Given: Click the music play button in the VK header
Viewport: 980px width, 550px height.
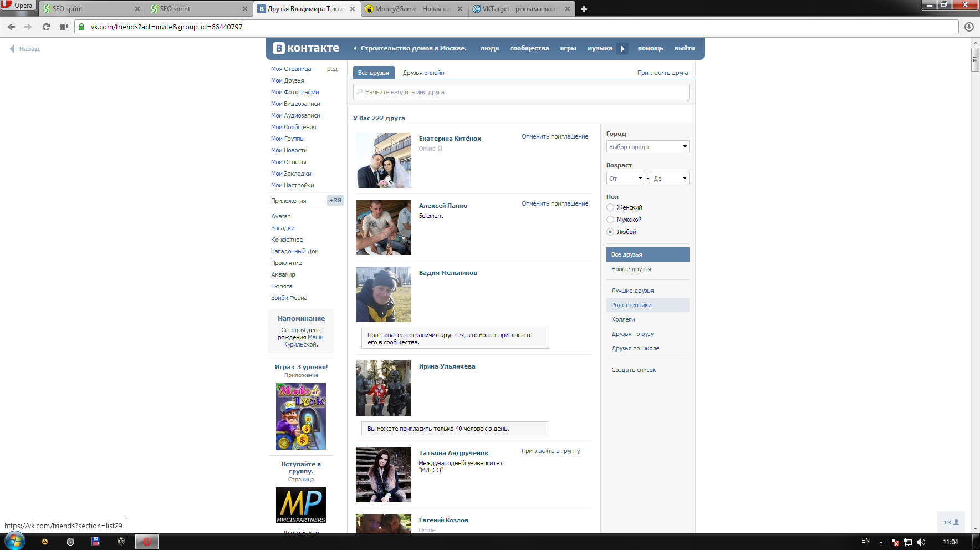Looking at the screenshot, I should tap(622, 48).
